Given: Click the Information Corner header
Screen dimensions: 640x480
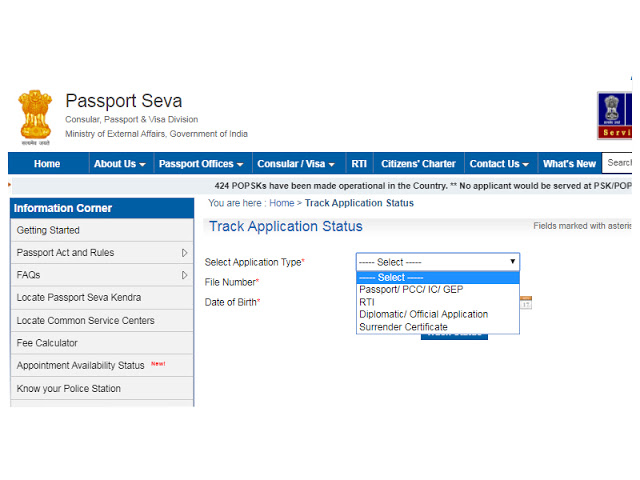Looking at the screenshot, I should click(102, 208).
